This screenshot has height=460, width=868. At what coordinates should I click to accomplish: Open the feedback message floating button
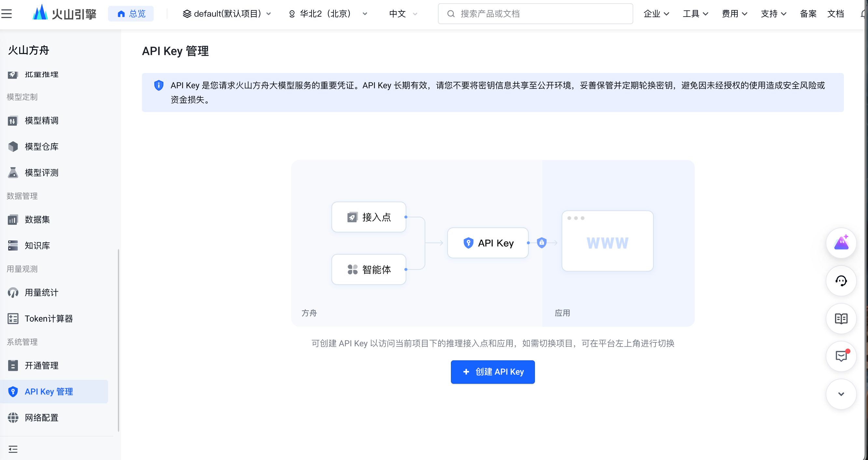(x=841, y=356)
